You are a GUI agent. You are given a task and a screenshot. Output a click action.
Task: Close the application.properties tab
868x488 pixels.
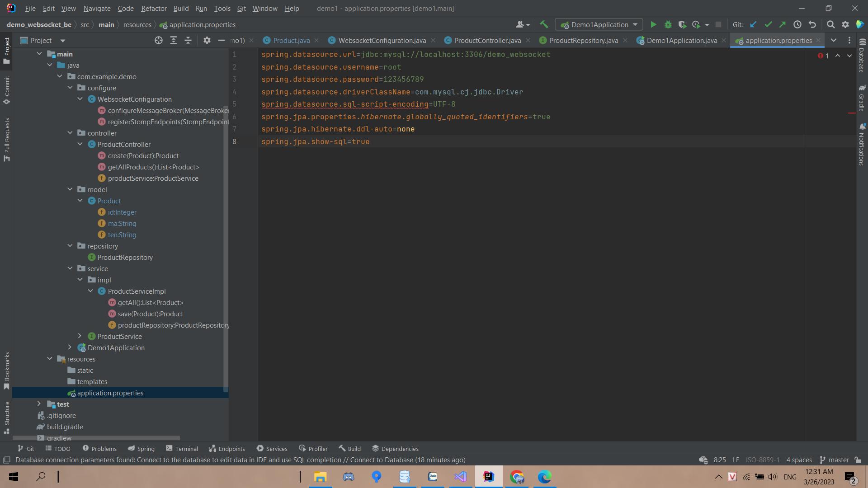[818, 41]
